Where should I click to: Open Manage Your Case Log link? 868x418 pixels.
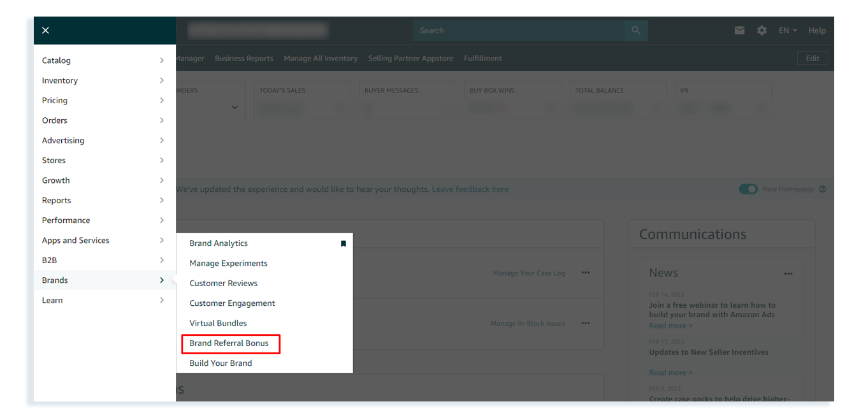point(529,273)
